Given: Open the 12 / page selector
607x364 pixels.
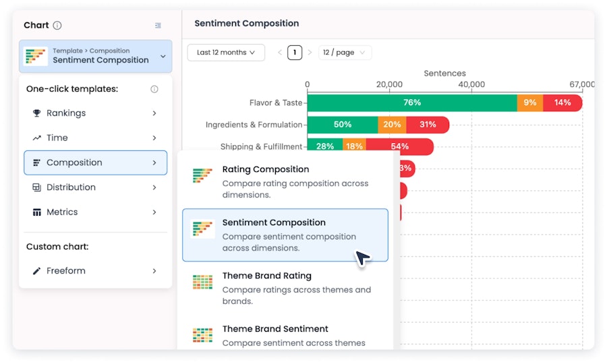Looking at the screenshot, I should [345, 53].
